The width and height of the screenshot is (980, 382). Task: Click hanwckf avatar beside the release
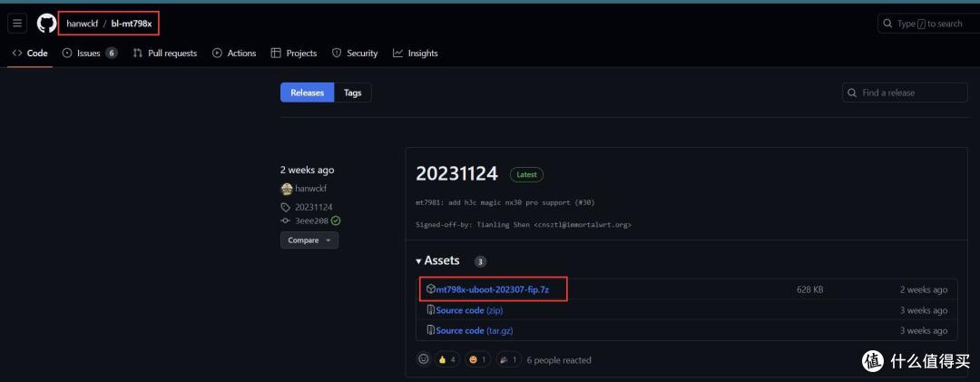click(x=288, y=189)
